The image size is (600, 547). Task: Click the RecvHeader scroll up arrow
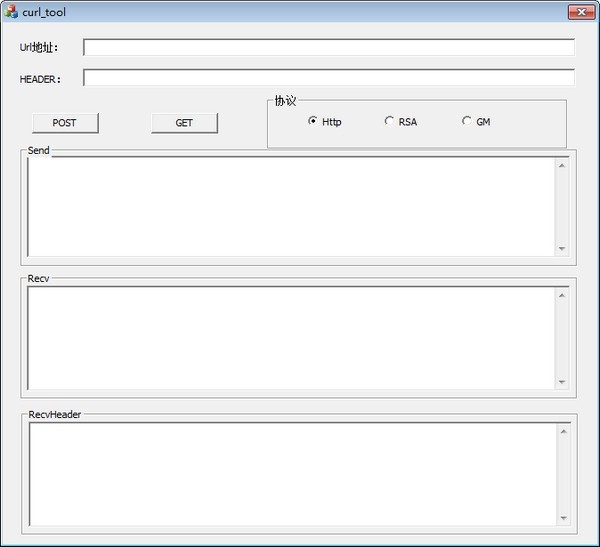click(x=563, y=431)
